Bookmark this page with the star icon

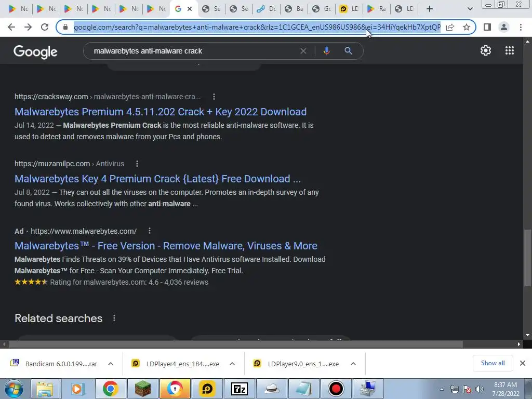coord(467,27)
